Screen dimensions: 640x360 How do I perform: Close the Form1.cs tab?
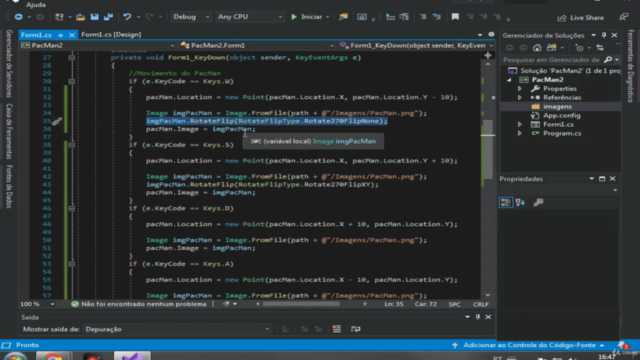click(72, 35)
